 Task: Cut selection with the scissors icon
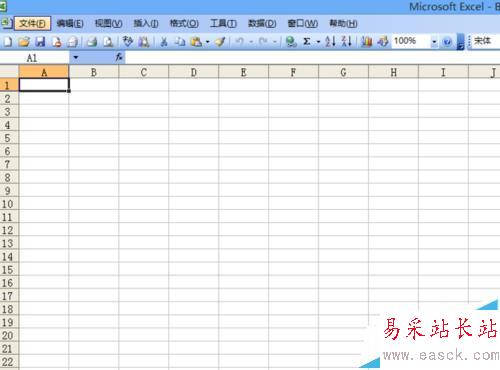[164, 42]
